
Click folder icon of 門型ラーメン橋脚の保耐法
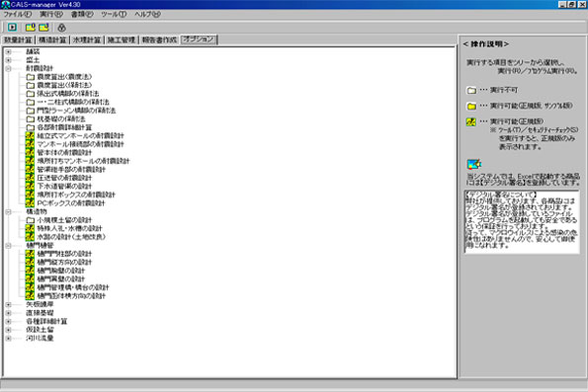coord(31,111)
